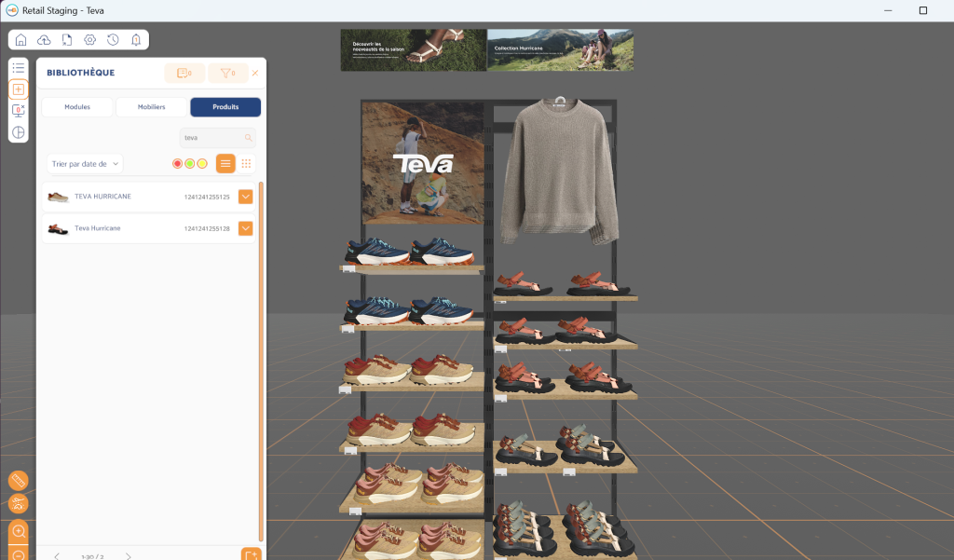Click the document export icon
Viewport: 954px width, 560px height.
point(67,39)
